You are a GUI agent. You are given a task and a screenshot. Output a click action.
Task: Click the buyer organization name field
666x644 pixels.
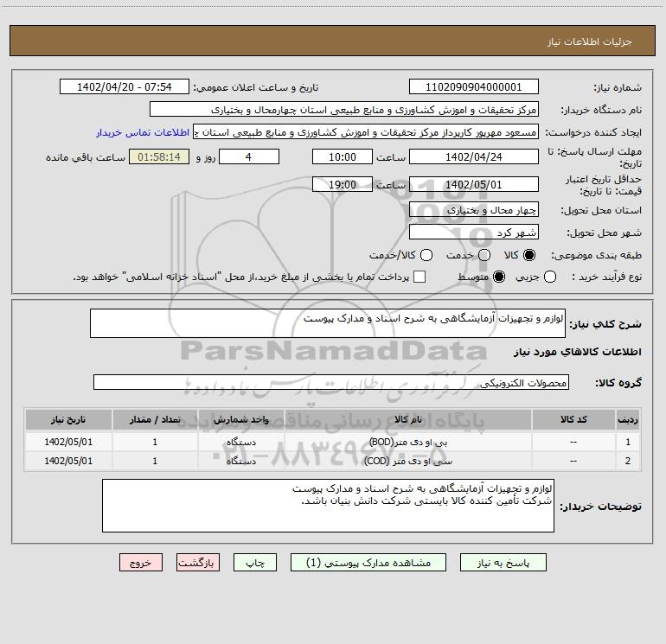click(x=344, y=109)
